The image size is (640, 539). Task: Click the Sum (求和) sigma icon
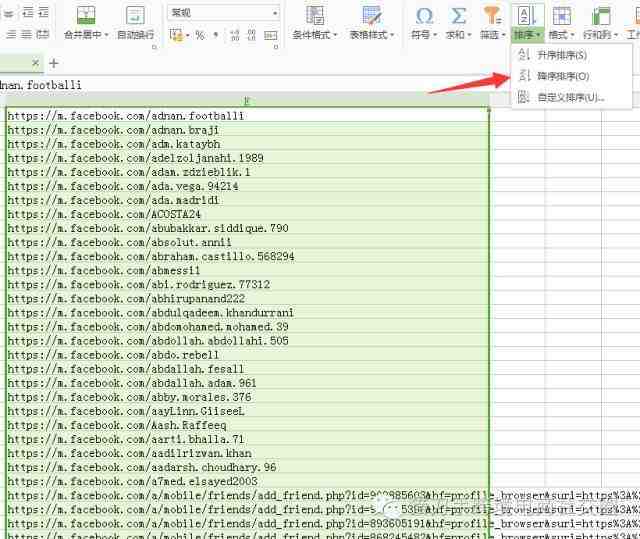458,16
